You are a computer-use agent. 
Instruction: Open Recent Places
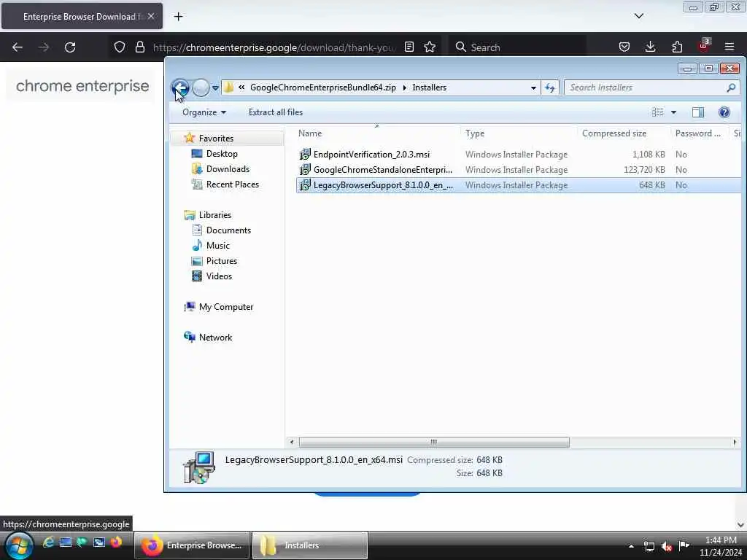tap(232, 184)
